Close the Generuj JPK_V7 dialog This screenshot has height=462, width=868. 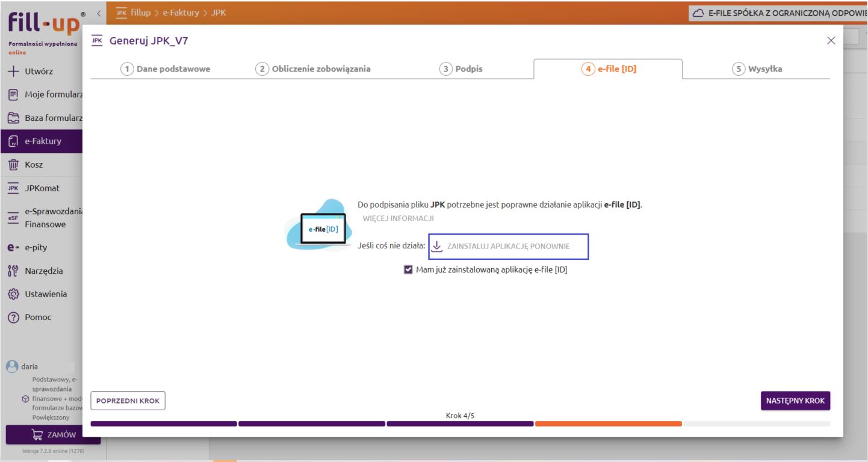click(831, 41)
